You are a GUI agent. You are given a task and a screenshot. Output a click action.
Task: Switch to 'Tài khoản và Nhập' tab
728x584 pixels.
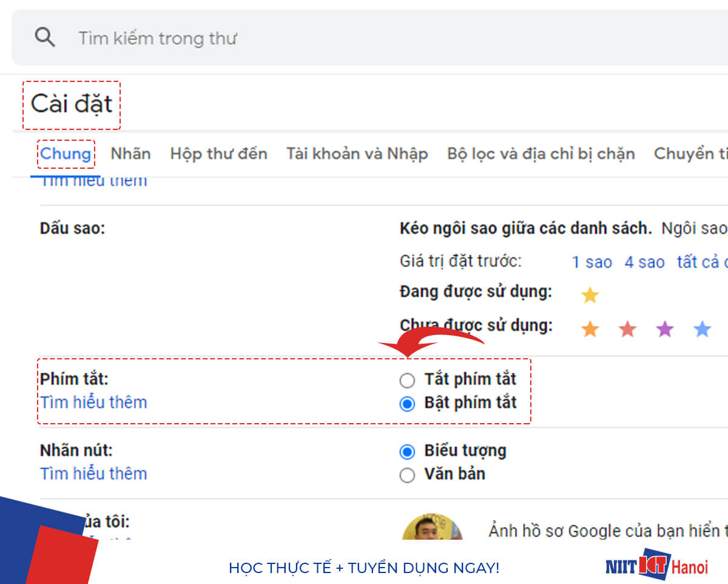357,154
